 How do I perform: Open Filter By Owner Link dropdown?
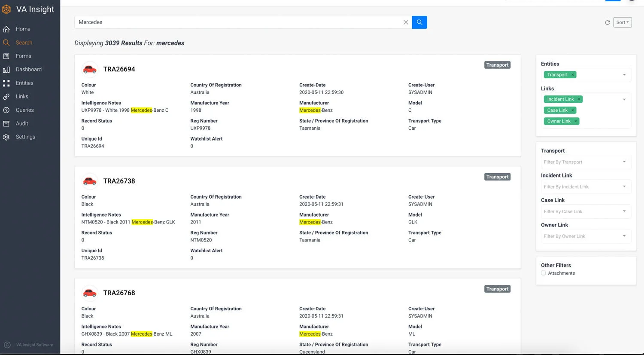pyautogui.click(x=586, y=236)
